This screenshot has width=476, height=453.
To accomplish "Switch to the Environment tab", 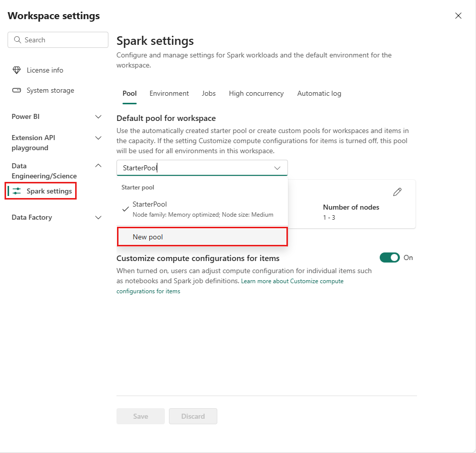I will tap(169, 93).
